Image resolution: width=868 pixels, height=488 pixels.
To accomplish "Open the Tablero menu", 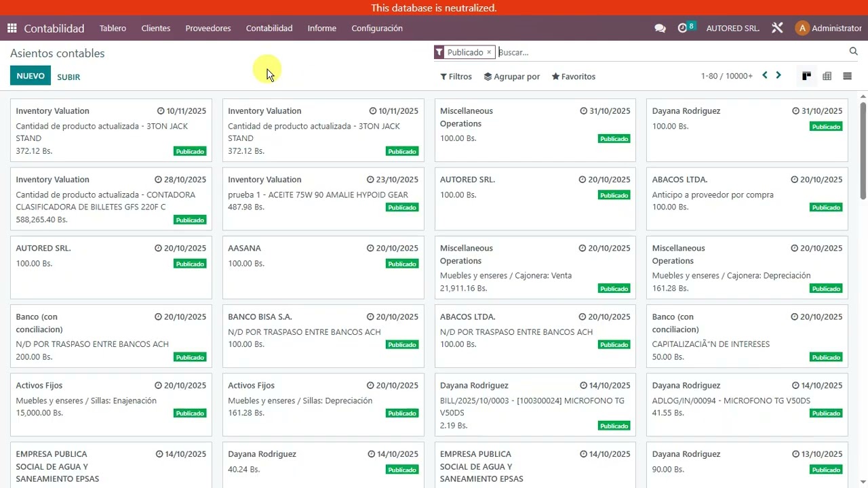I will 113,28.
